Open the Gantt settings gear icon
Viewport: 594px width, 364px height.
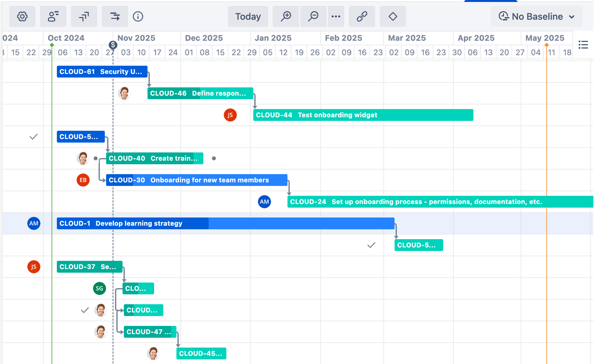22,16
